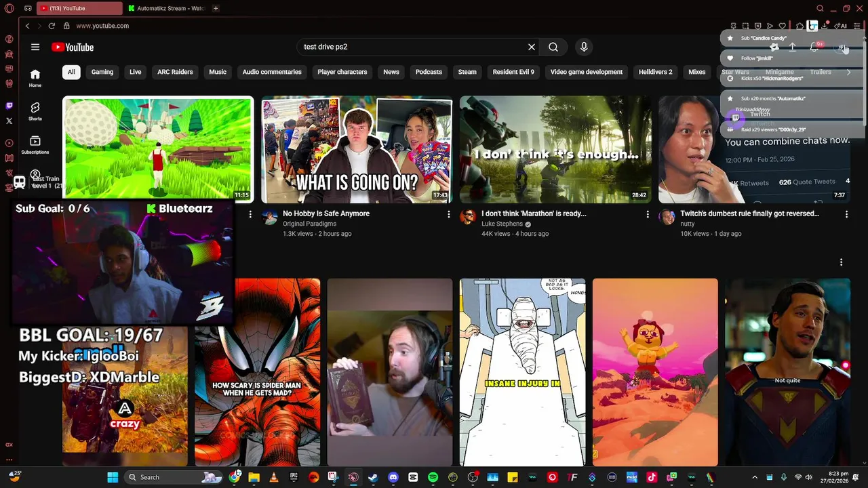This screenshot has width=868, height=488.
Task: Select the Gaming filter chip
Action: coord(102,72)
